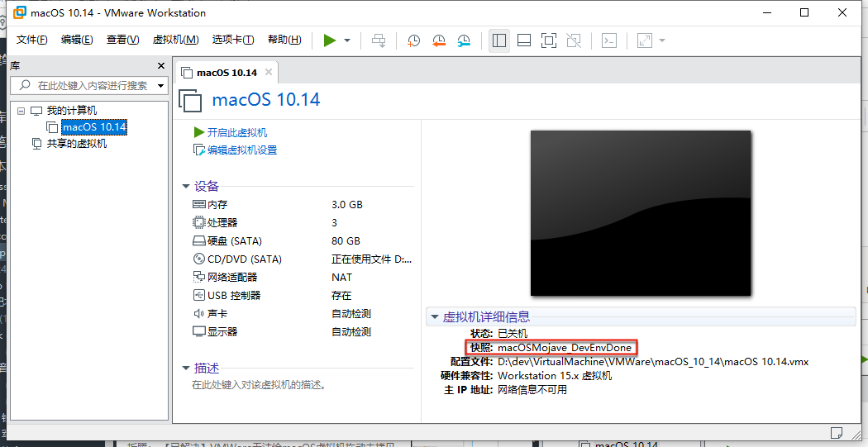The width and height of the screenshot is (868, 447).
Task: Click the status bar message log icon
Action: pos(837,432)
